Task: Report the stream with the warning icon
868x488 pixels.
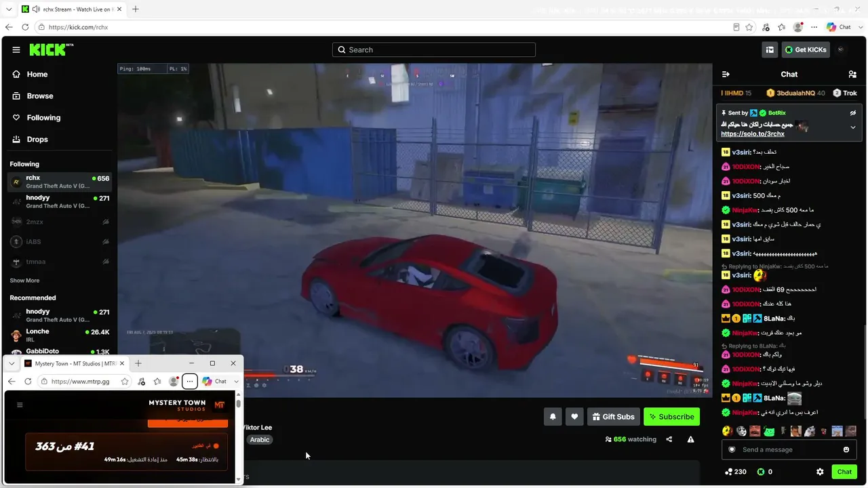Action: pos(690,439)
